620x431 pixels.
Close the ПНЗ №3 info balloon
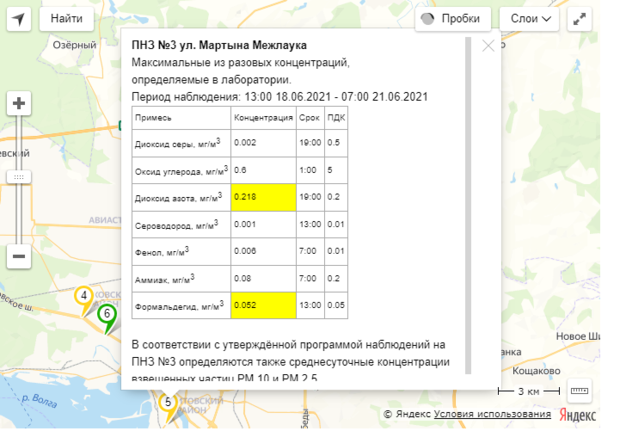[488, 46]
